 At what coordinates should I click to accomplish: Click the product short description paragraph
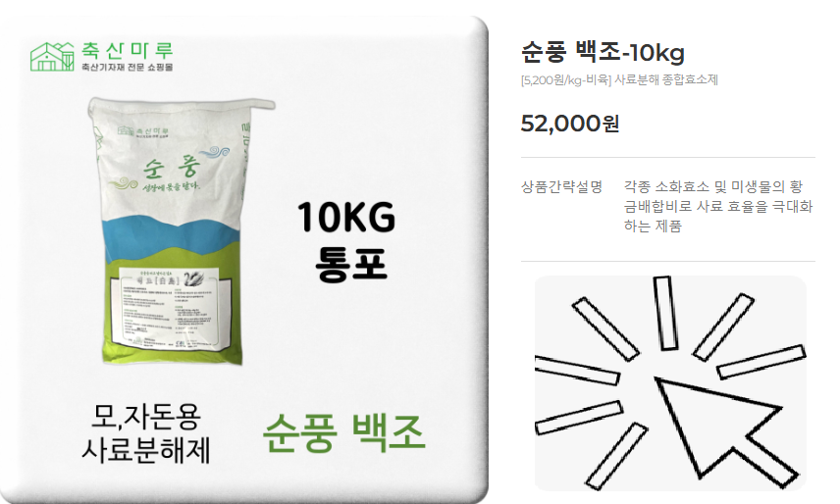(718, 206)
